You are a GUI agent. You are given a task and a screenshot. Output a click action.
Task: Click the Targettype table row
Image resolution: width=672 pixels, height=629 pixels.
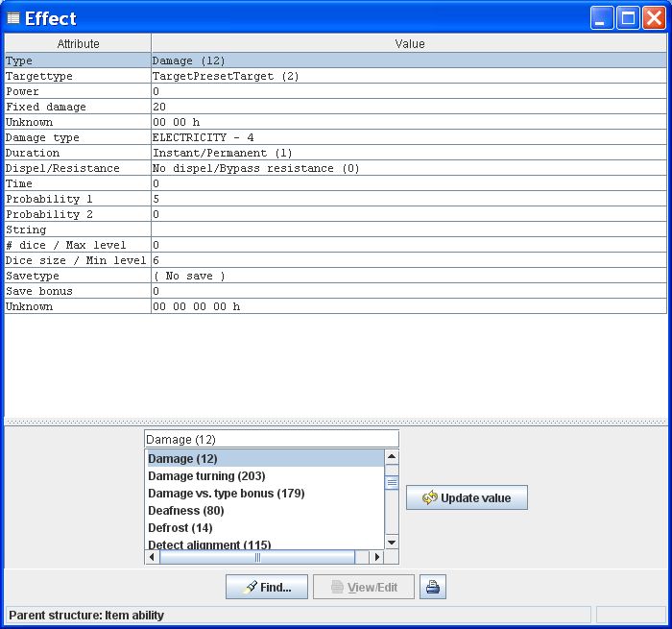[x=77, y=76]
